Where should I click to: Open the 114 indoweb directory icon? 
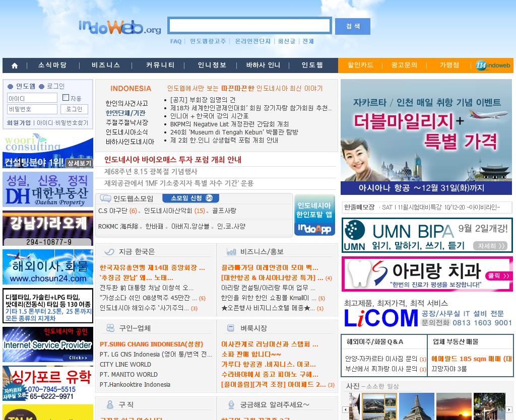493,65
